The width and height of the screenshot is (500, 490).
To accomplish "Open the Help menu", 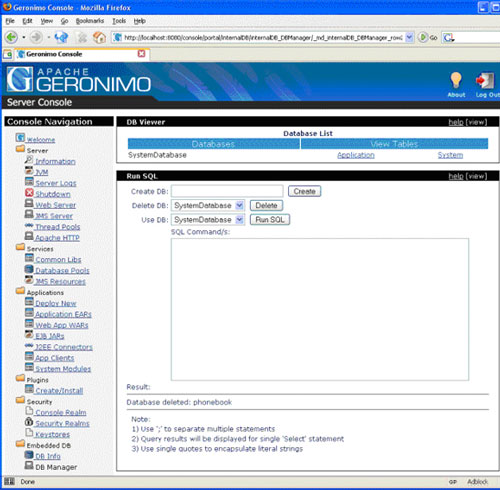I will (x=140, y=21).
